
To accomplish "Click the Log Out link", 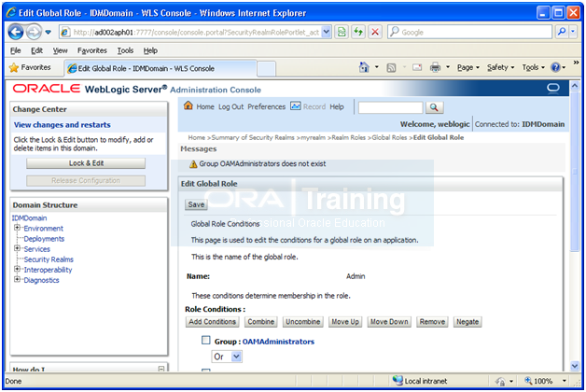I will [231, 107].
